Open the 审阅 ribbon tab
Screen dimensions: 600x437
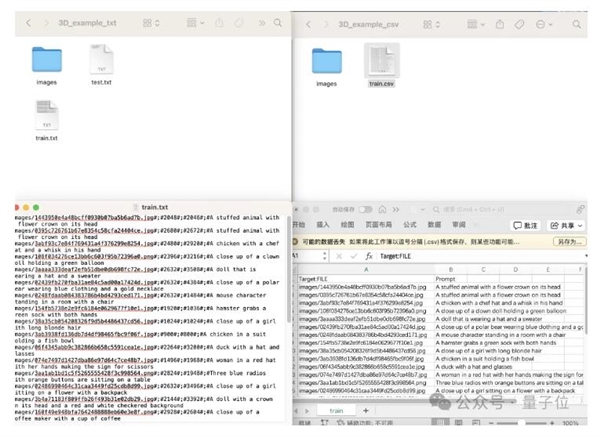click(459, 225)
